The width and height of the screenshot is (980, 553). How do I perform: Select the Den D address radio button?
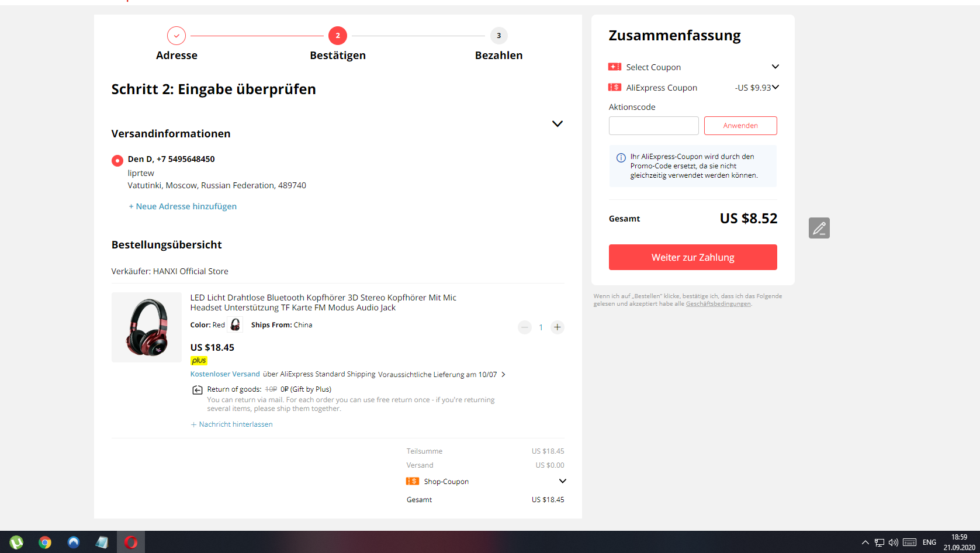click(117, 160)
